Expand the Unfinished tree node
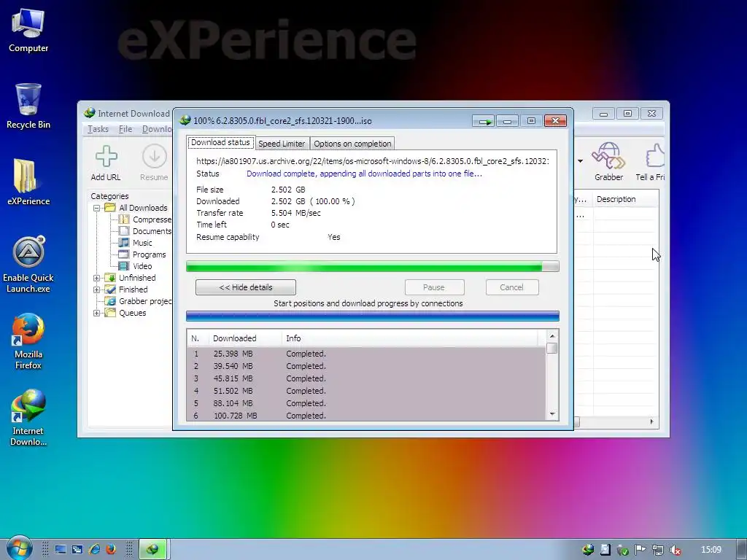Viewport: 747px width, 560px height. click(x=97, y=278)
